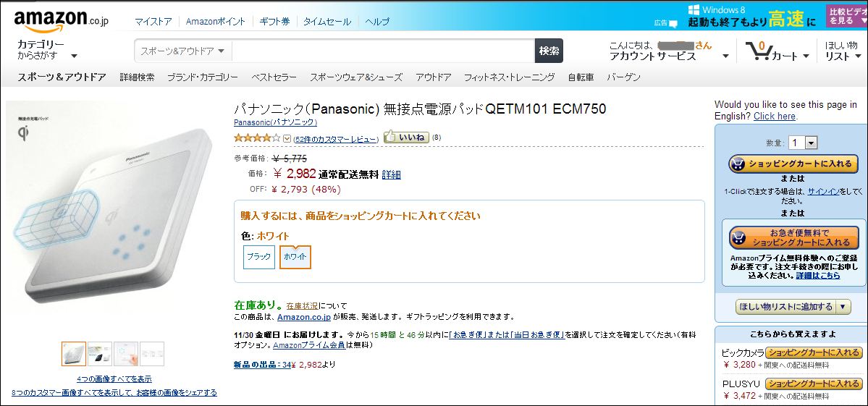This screenshot has width=868, height=406.
Task: Click 詳細はこちら Prime trial link
Action: click(x=818, y=275)
